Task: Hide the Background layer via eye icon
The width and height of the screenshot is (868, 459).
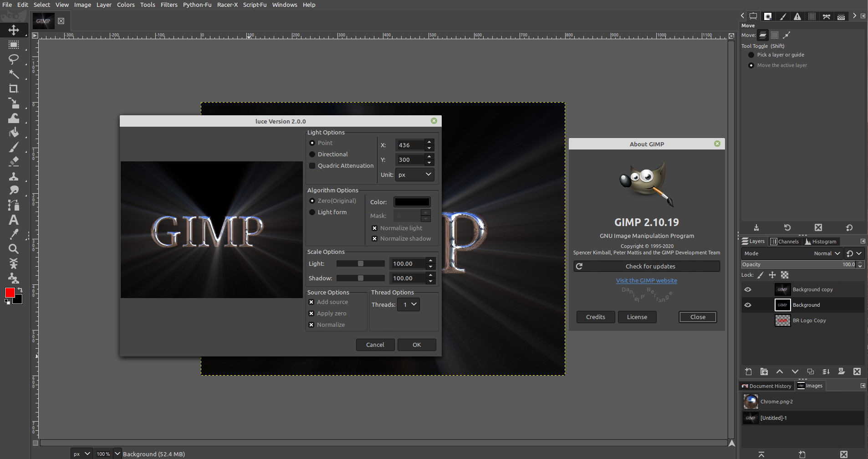Action: pyautogui.click(x=748, y=305)
